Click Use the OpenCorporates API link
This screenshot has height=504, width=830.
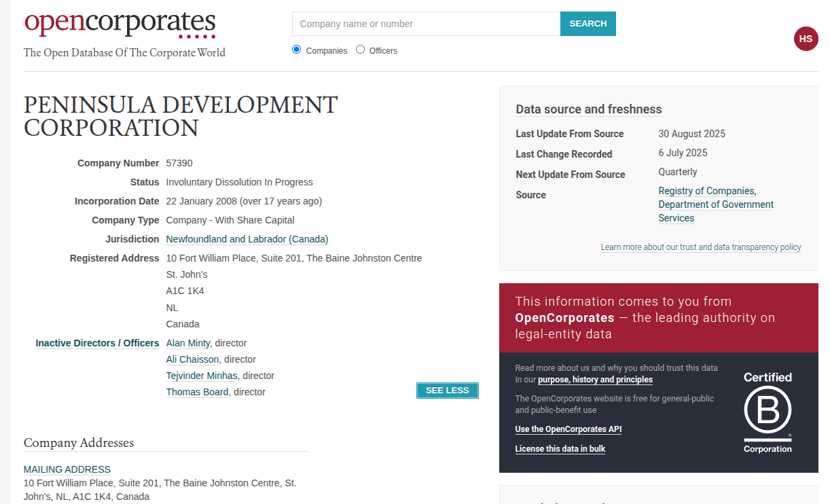click(x=568, y=429)
